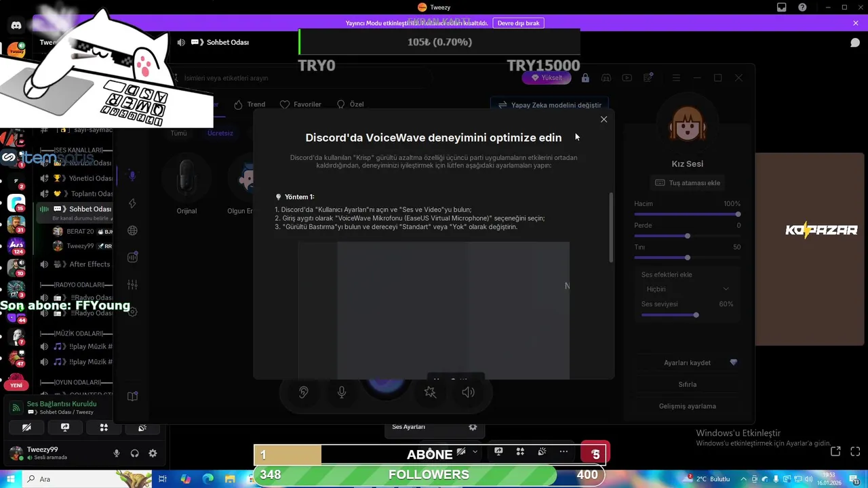This screenshot has height=488, width=868.
Task: Click Ayarları kaydet button
Action: pos(688,363)
